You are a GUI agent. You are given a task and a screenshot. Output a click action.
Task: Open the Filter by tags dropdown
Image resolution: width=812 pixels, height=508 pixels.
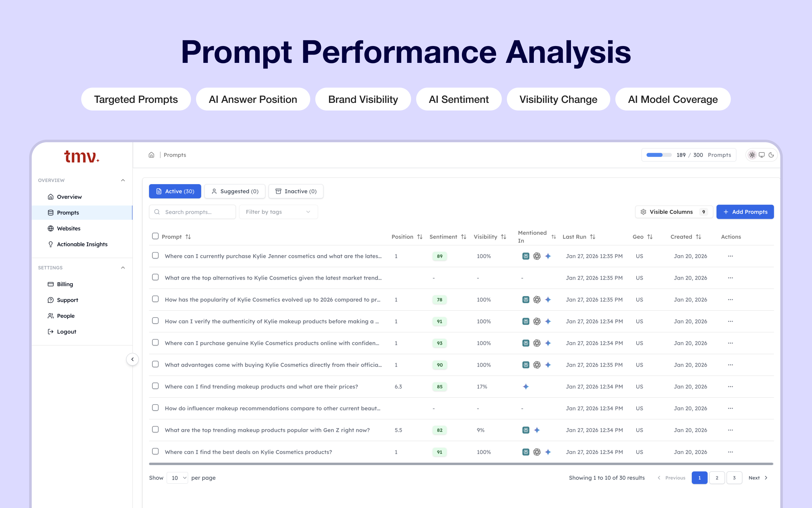tap(278, 212)
